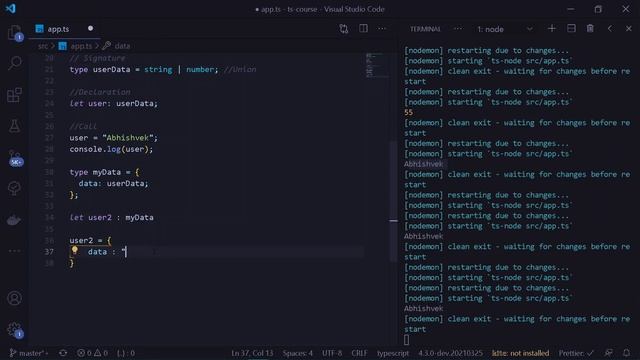Change line endings via 'CRLF'
The height and width of the screenshot is (360, 640).
pyautogui.click(x=359, y=353)
